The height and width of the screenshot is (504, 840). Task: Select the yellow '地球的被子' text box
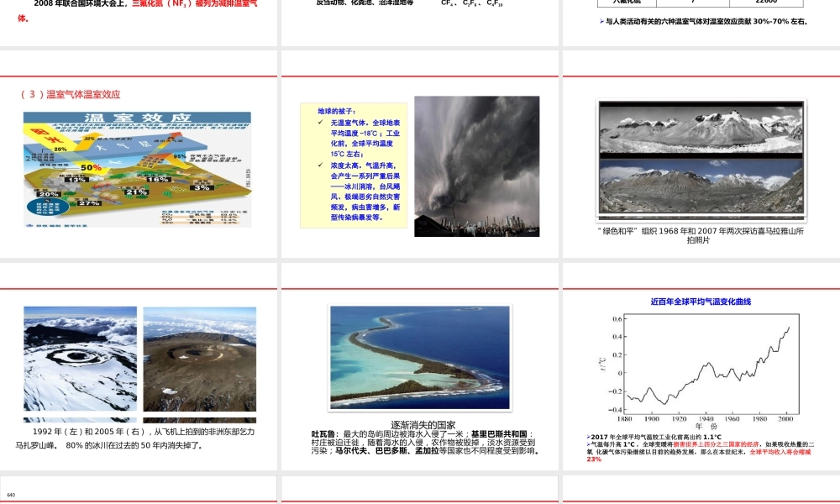click(x=354, y=165)
